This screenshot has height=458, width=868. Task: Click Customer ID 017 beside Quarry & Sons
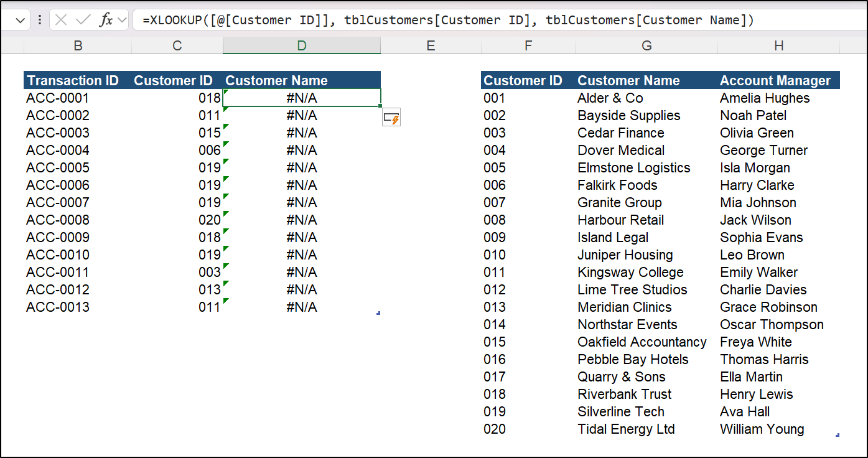pyautogui.click(x=528, y=376)
